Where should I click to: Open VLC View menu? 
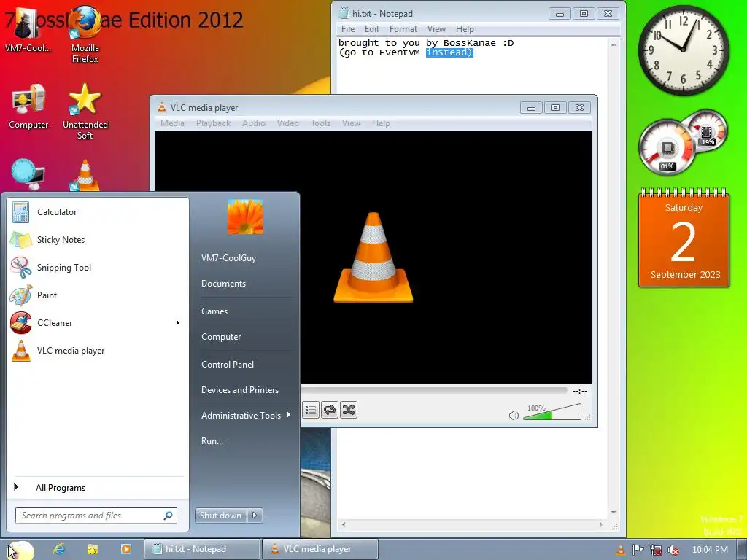(351, 122)
